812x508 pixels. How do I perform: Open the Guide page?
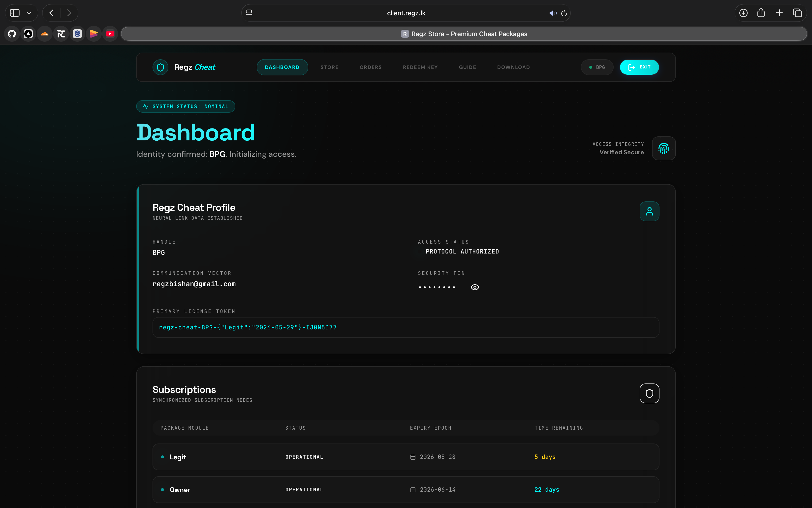(468, 67)
